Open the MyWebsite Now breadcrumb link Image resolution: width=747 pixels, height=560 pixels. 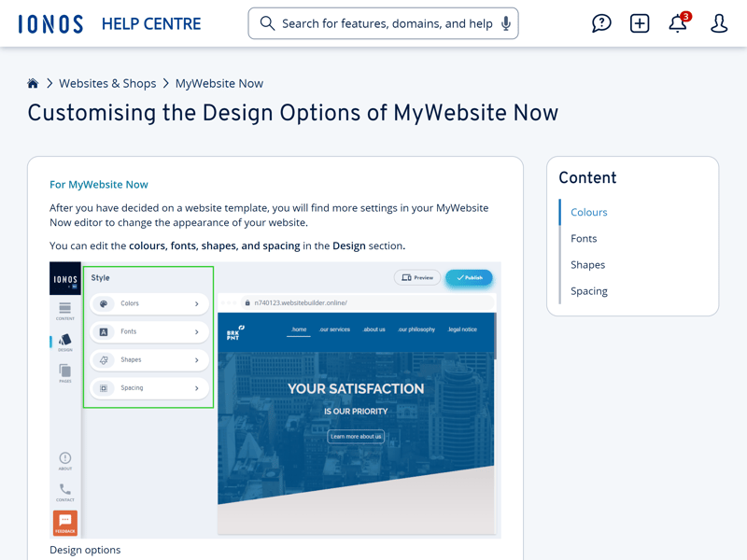[x=219, y=83]
